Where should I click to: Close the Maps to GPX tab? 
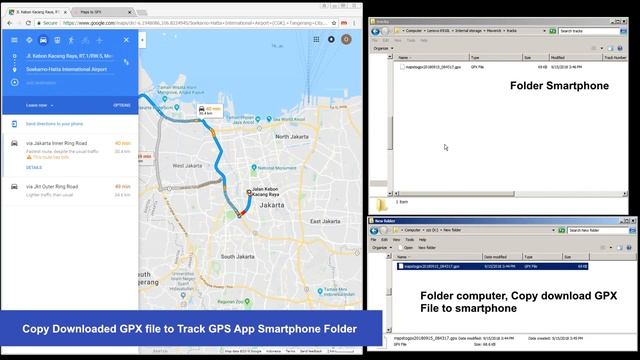click(129, 12)
